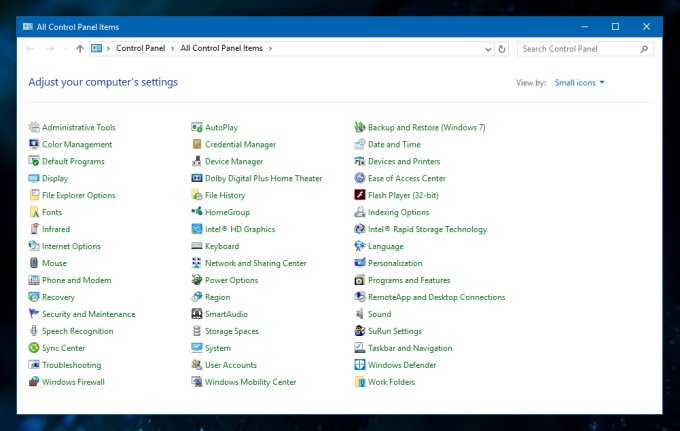Open Network and Sharing Center link

tap(255, 263)
